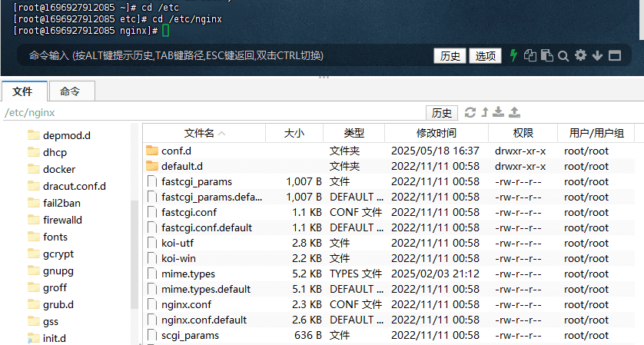The width and height of the screenshot is (644, 345).
Task: Click the folder tree vertical scrollbar
Action: point(134,254)
